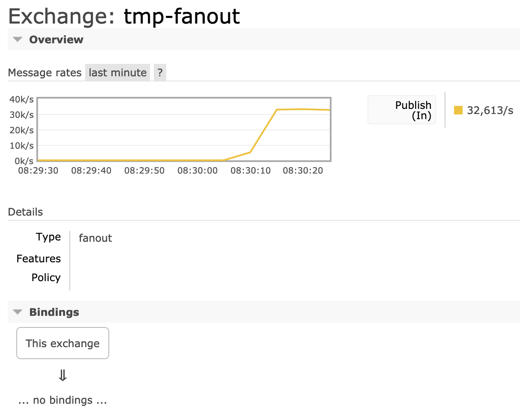Click the "no bindings" message text
This screenshot has height=420, width=520.
(63, 400)
